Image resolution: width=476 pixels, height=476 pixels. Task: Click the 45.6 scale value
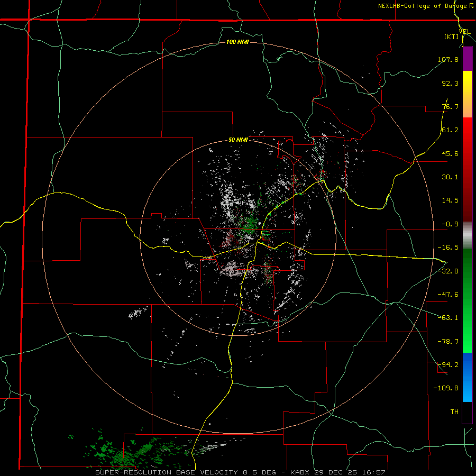tap(450, 153)
